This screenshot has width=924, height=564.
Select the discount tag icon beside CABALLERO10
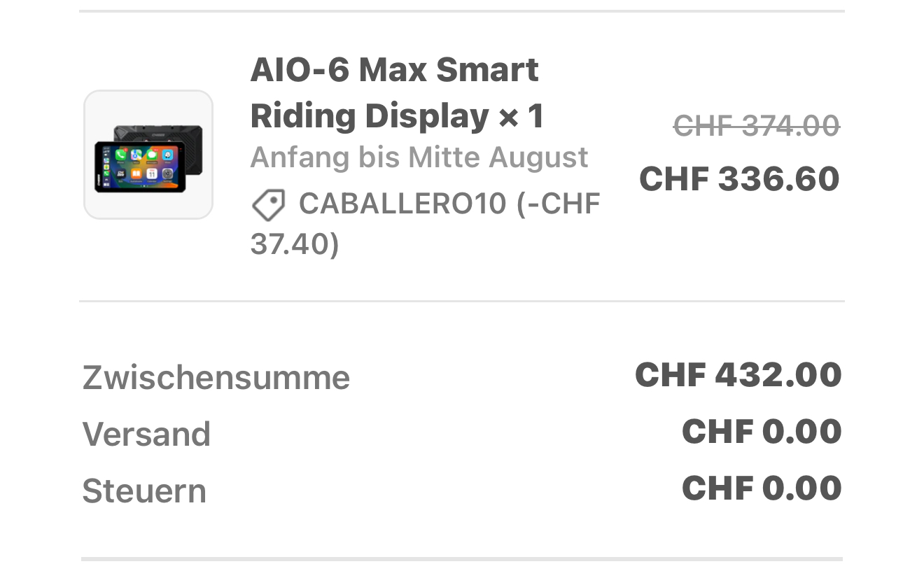pos(268,205)
